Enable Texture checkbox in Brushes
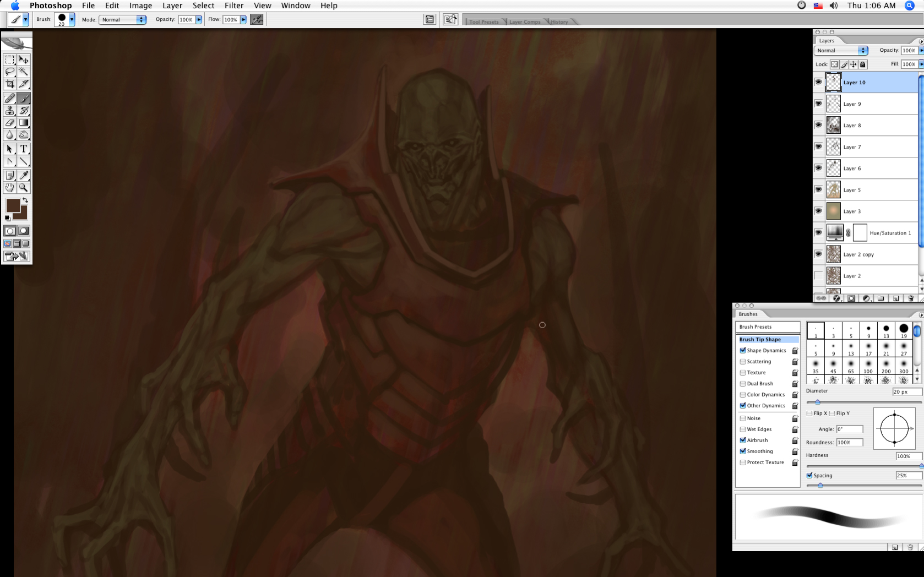This screenshot has width=924, height=577. coord(742,372)
